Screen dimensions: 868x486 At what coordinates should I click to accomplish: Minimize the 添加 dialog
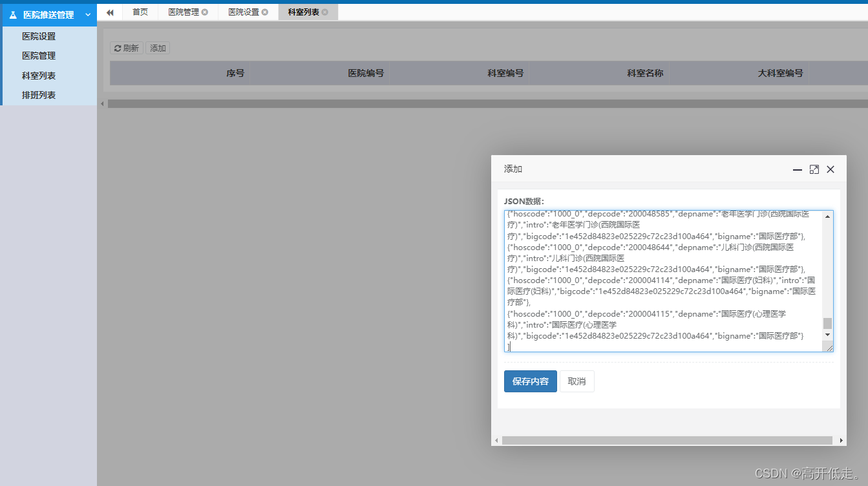pyautogui.click(x=798, y=169)
